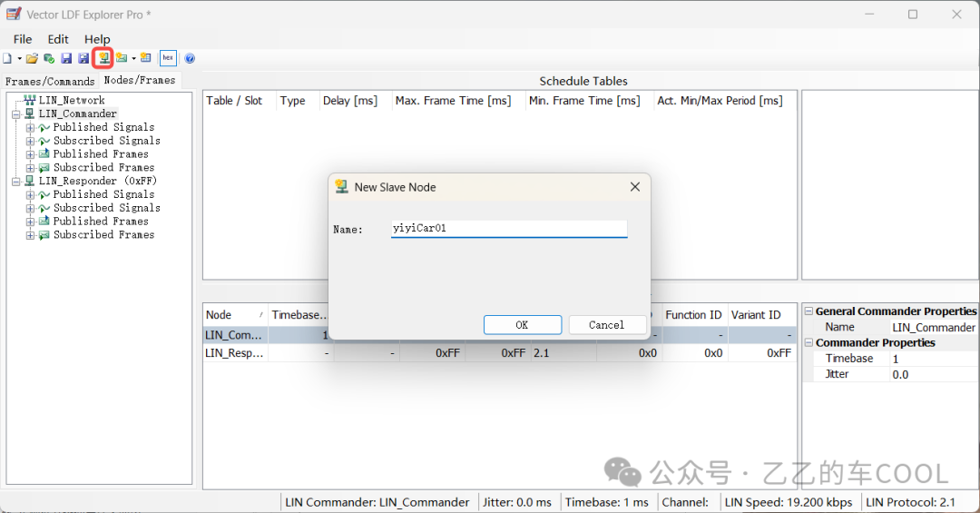Click the Name input field in dialog

click(509, 228)
